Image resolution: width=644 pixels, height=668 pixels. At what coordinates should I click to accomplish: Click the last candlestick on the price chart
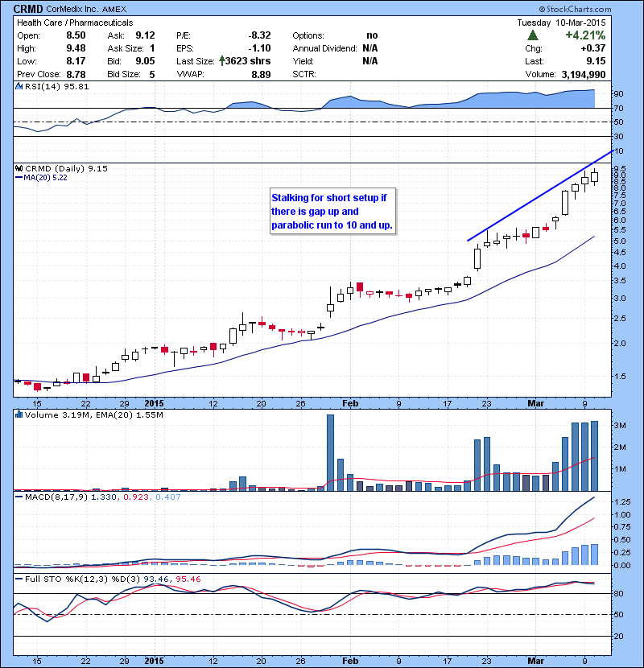(595, 177)
